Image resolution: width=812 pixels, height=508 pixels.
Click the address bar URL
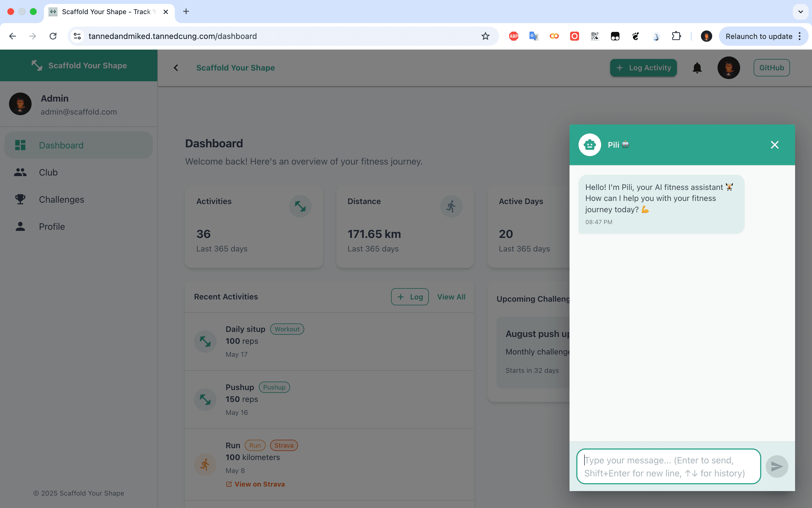173,36
